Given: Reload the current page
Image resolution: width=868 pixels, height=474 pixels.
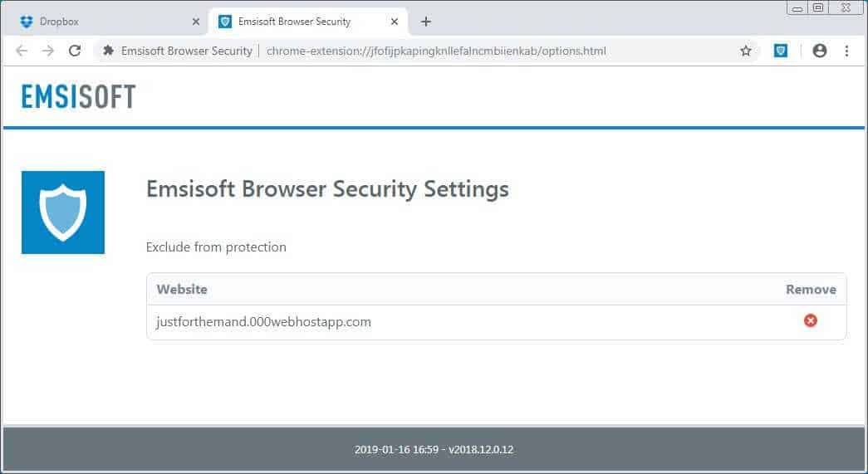Looking at the screenshot, I should pyautogui.click(x=75, y=51).
